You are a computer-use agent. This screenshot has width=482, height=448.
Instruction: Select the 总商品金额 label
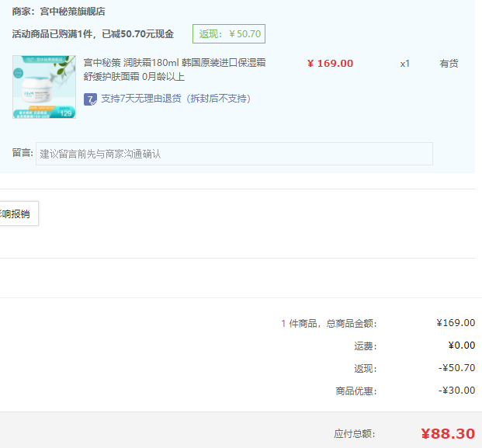pos(352,324)
